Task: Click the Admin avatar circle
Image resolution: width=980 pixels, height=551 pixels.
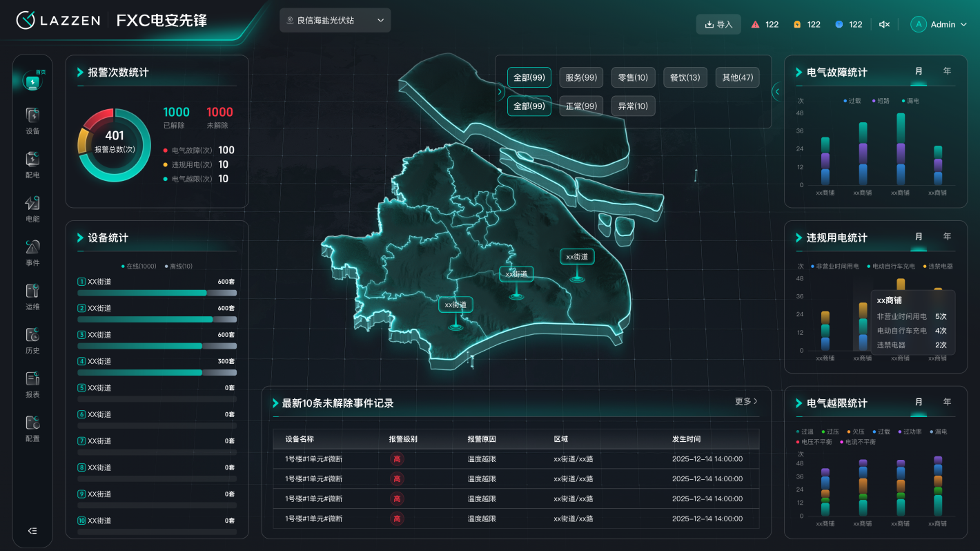Action: click(919, 24)
